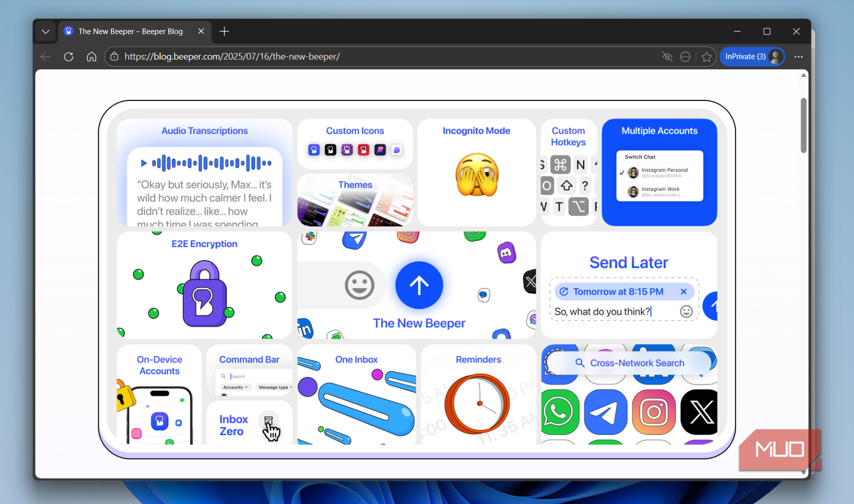854x504 pixels.
Task: Pick the purple leopard Beeper icon
Action: tap(347, 150)
